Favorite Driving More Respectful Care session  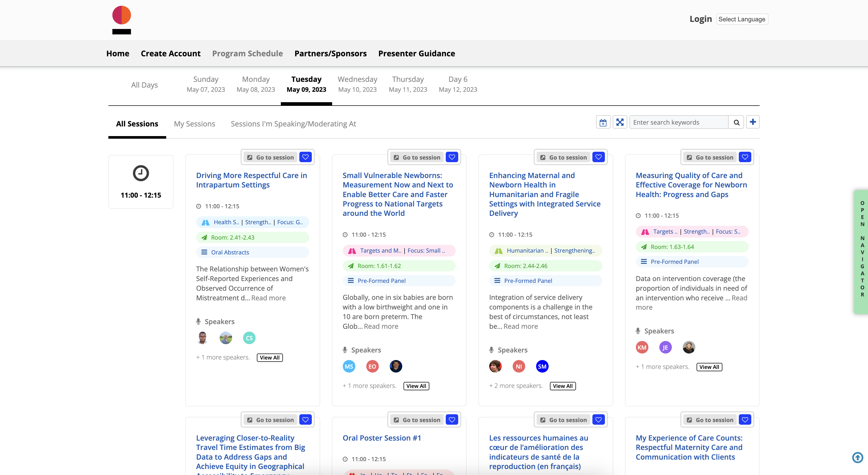point(305,157)
